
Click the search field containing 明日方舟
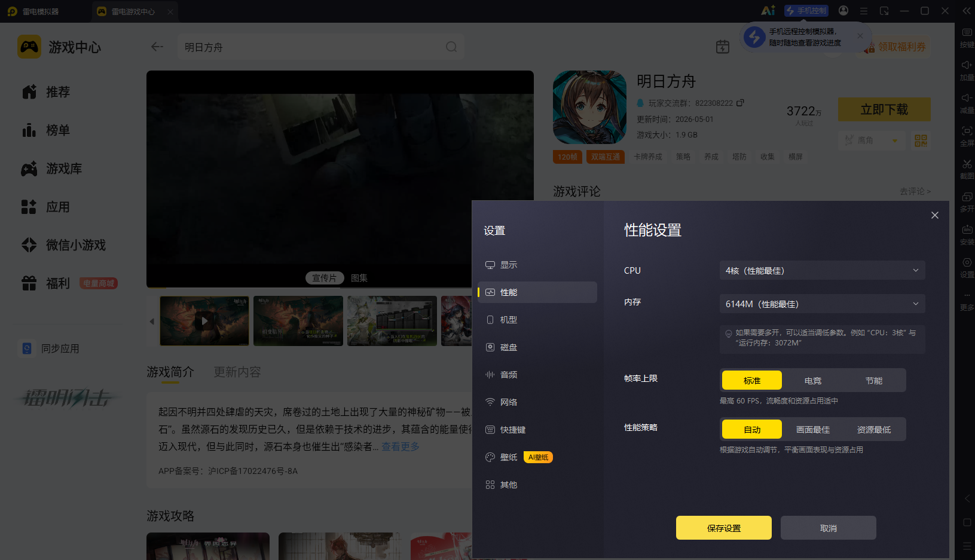tap(321, 47)
